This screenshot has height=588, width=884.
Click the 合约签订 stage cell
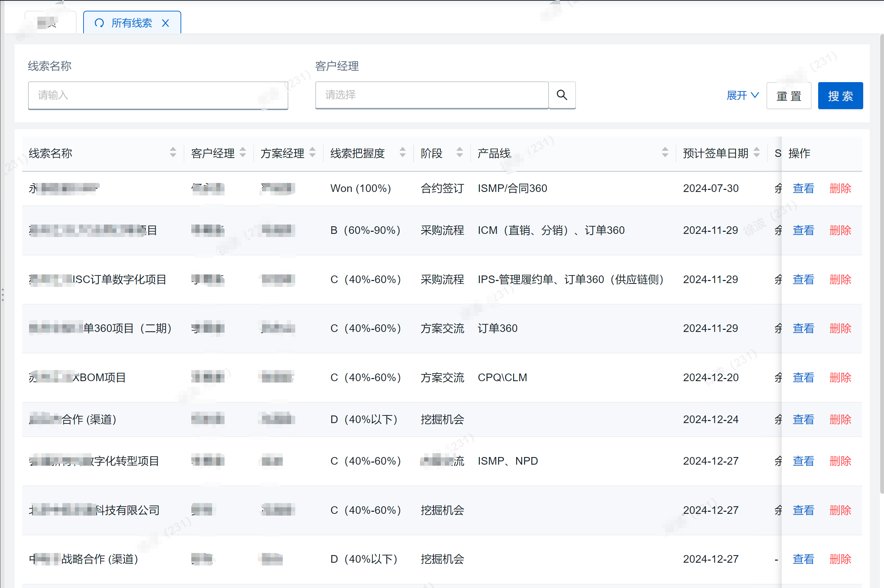[x=442, y=188]
